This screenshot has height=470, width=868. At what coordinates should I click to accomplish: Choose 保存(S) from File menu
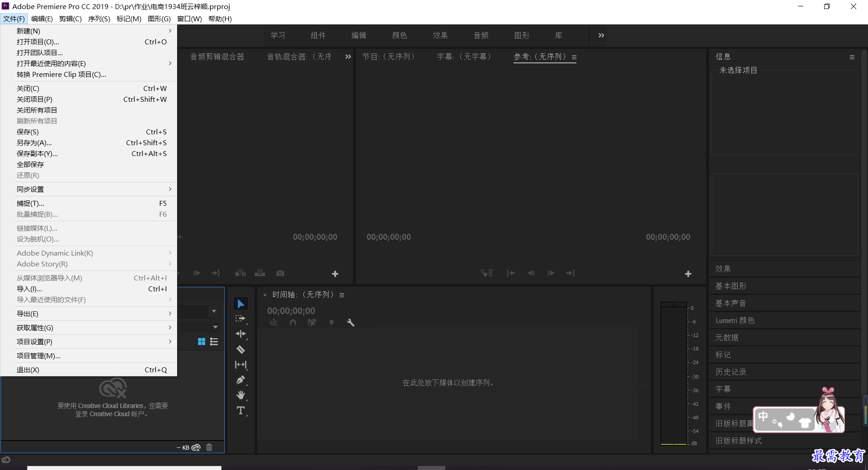pyautogui.click(x=89, y=132)
